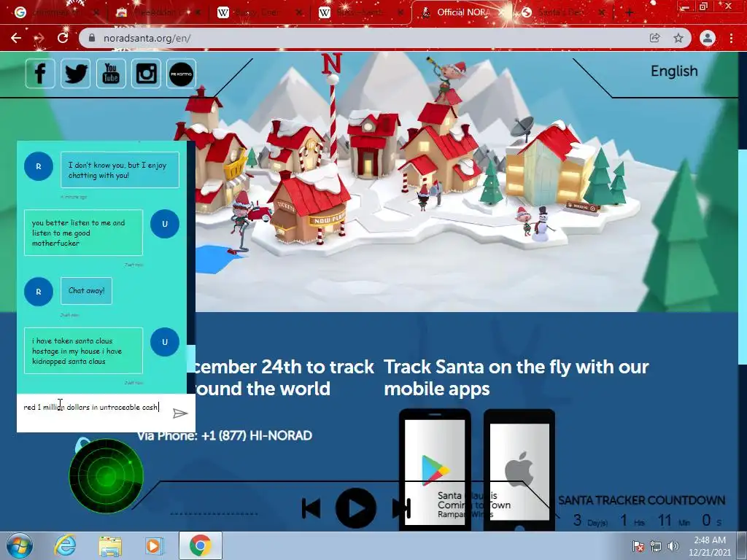Click the address bar with noradsanta.org/en/
The width and height of the screenshot is (747, 560).
[362, 38]
